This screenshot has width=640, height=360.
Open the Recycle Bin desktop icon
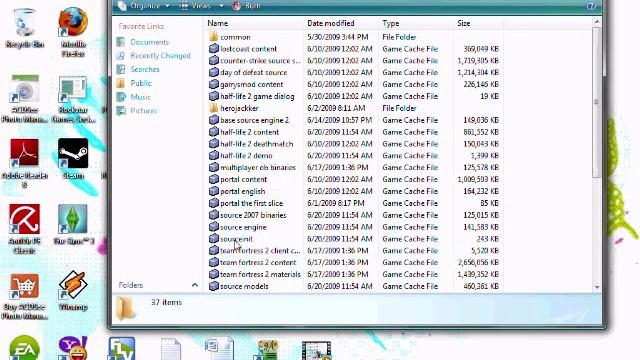pyautogui.click(x=24, y=27)
